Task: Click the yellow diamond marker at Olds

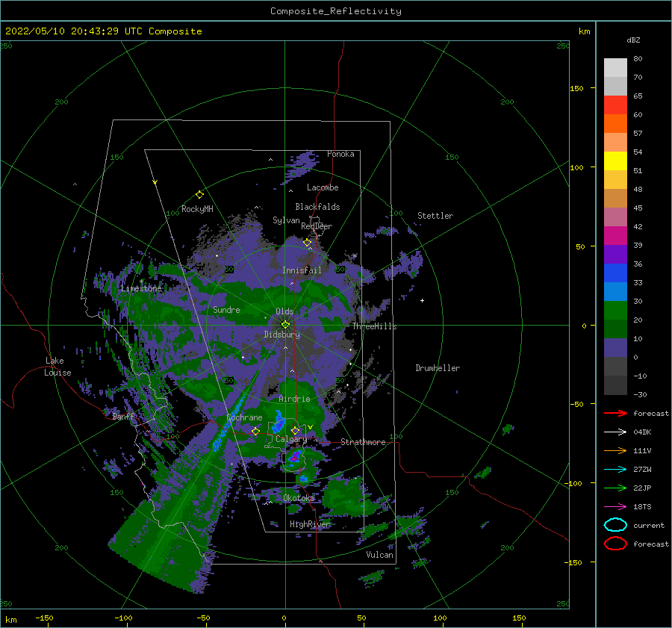Action: (x=285, y=325)
